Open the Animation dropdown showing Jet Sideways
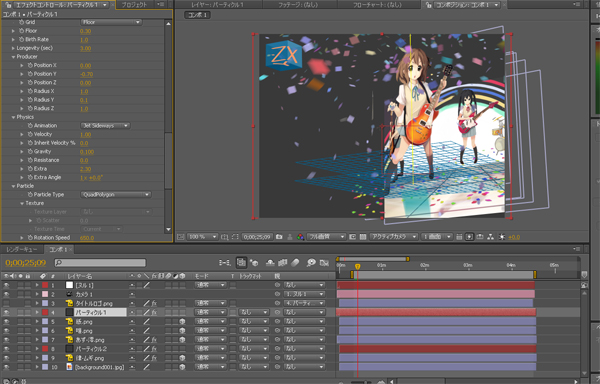This screenshot has height=384, width=600. [105, 125]
